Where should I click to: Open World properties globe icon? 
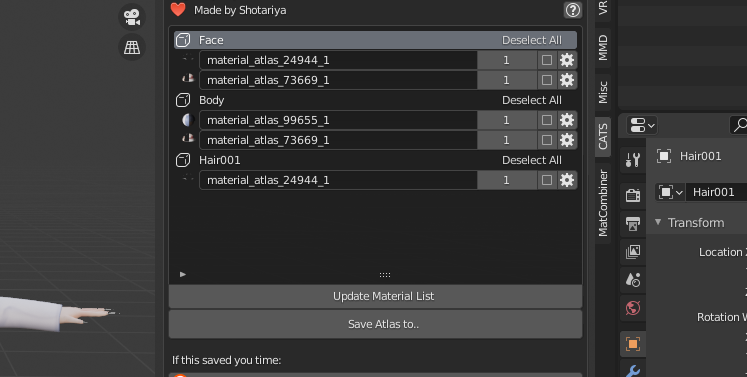click(633, 308)
